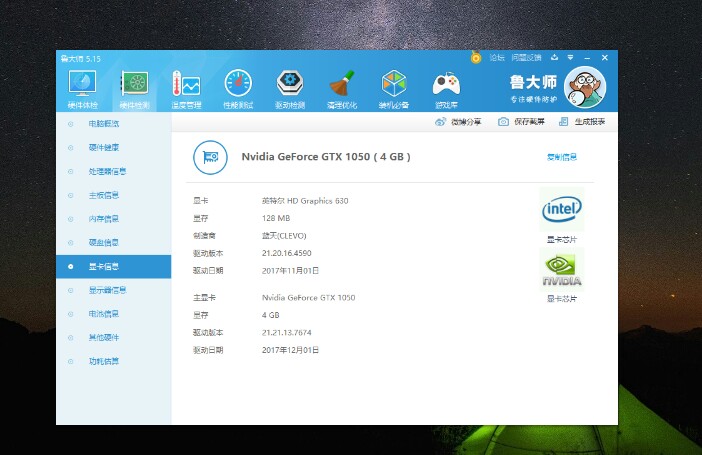The height and width of the screenshot is (455, 702).
Task: Click the 4 GB memory value
Action: point(270,315)
